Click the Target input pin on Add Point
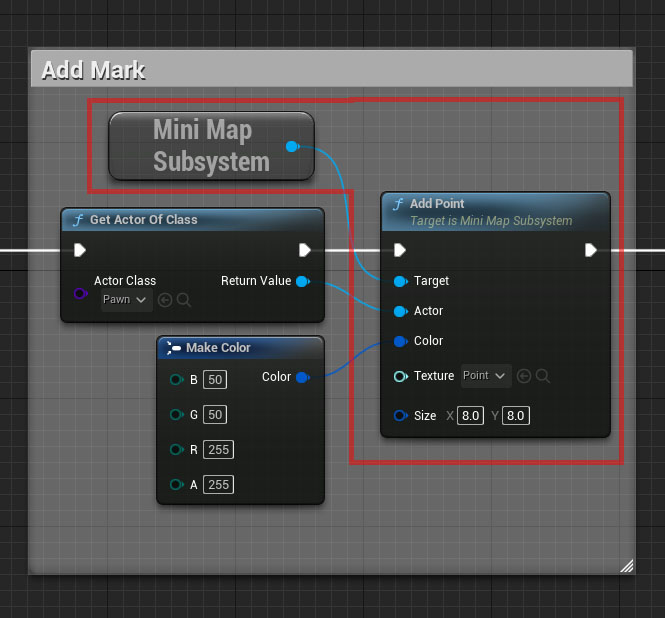Viewport: 665px width, 618px height. [400, 281]
